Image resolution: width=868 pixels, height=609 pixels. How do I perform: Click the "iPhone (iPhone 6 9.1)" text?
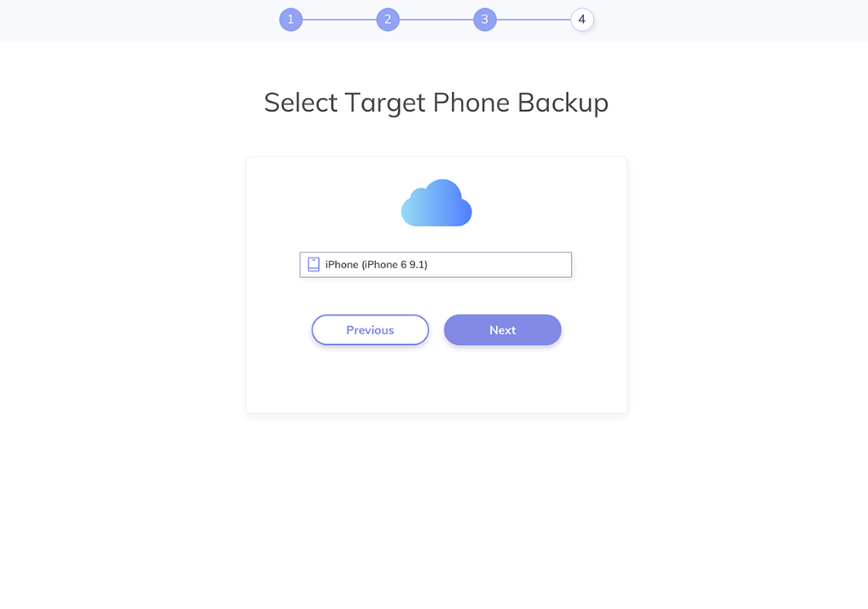click(x=376, y=264)
